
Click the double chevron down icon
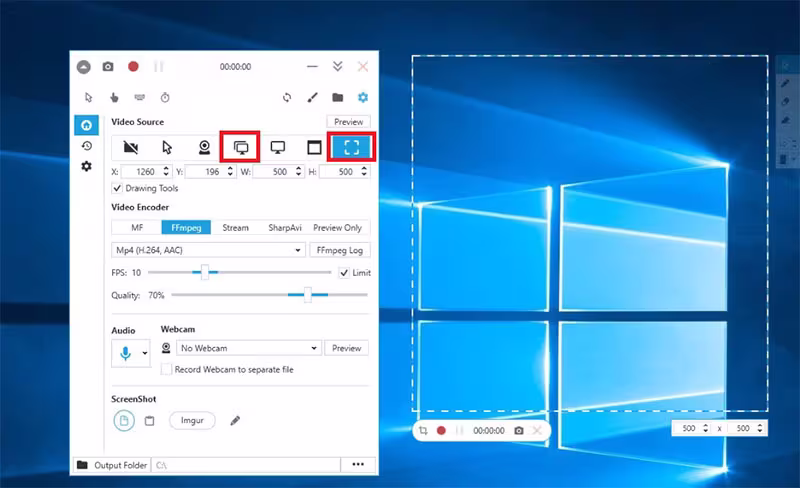pyautogui.click(x=337, y=66)
